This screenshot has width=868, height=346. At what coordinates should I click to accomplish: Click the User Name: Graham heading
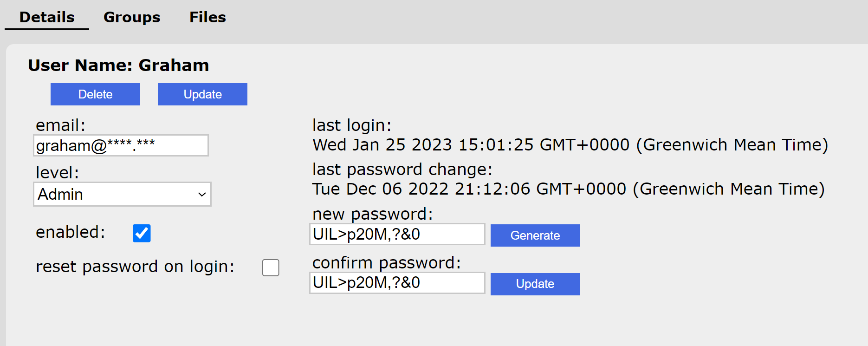pyautogui.click(x=118, y=65)
